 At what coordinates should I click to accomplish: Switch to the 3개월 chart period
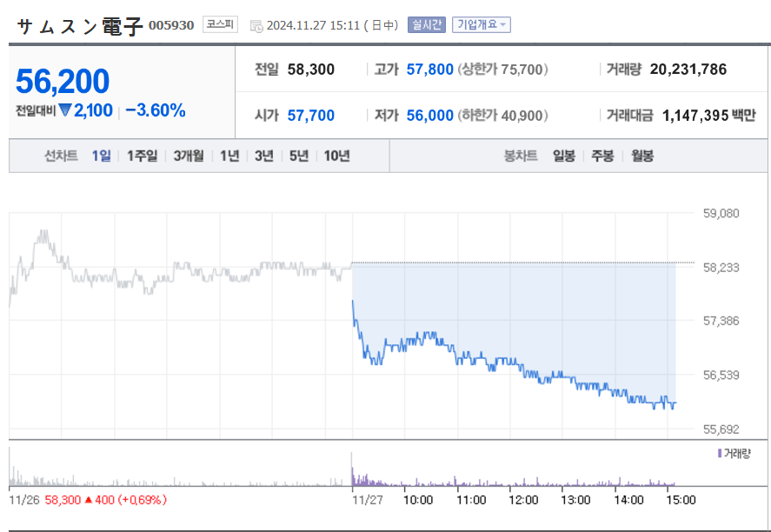point(188,156)
